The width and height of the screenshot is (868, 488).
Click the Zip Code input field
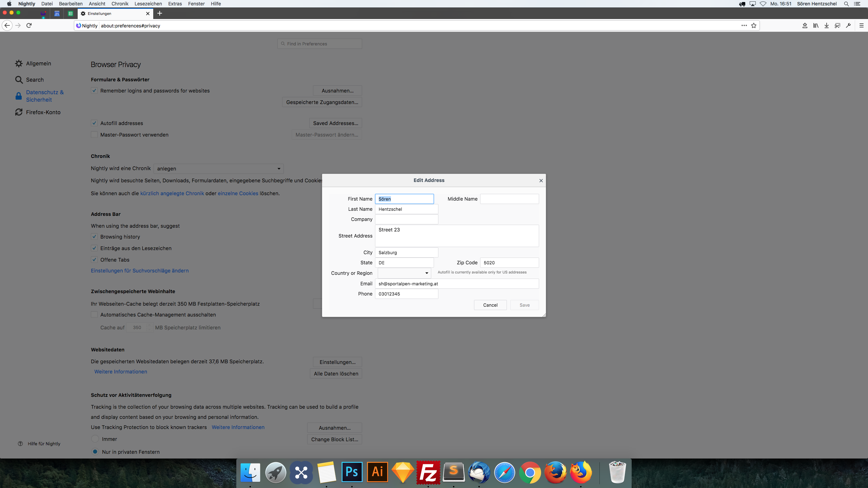pos(509,263)
